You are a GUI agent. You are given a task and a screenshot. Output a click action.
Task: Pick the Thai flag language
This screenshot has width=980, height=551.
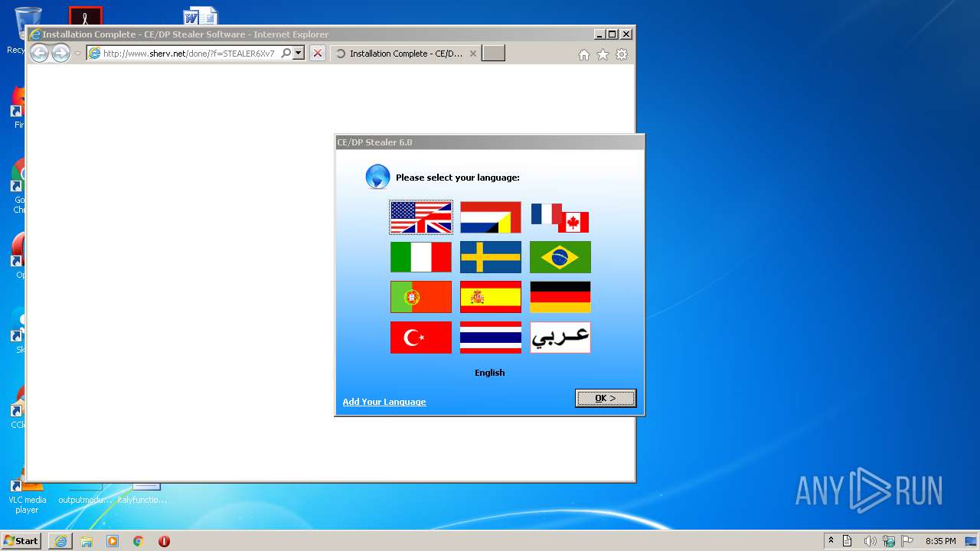click(x=491, y=337)
